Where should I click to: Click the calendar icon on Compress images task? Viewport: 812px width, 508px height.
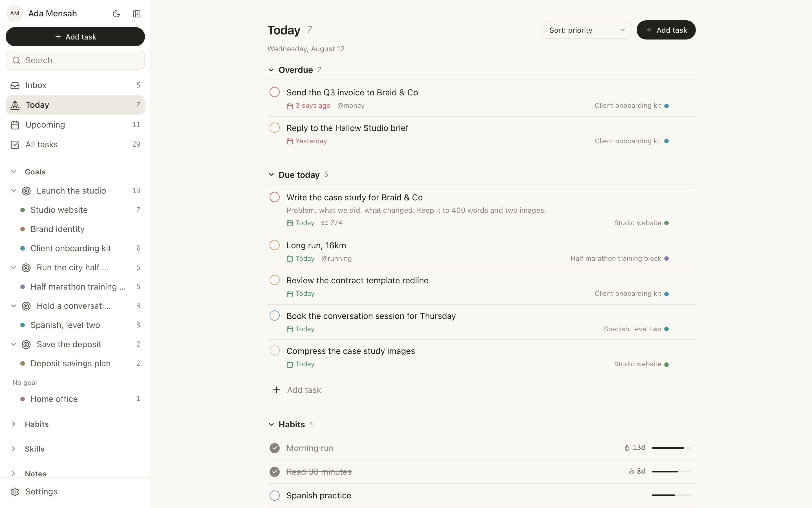pos(290,365)
